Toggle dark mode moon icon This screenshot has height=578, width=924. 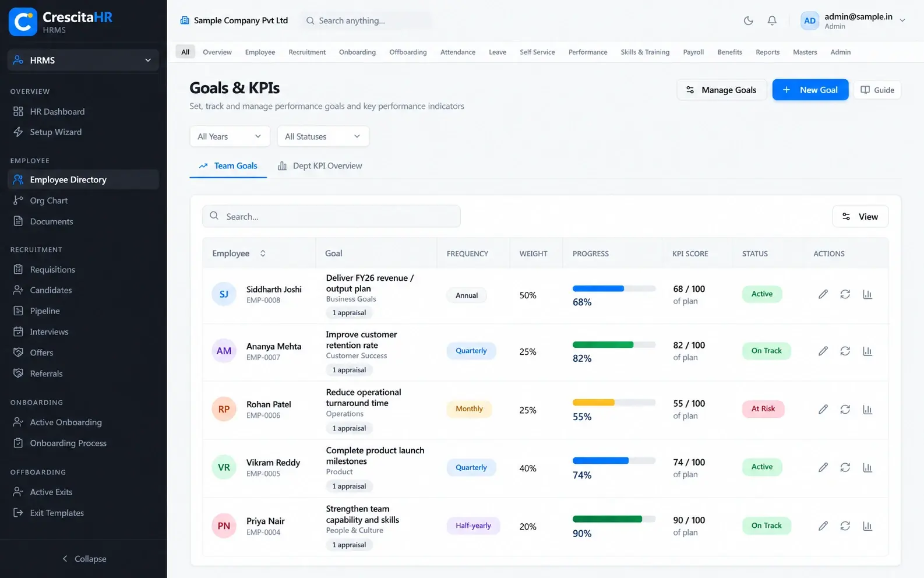point(749,21)
